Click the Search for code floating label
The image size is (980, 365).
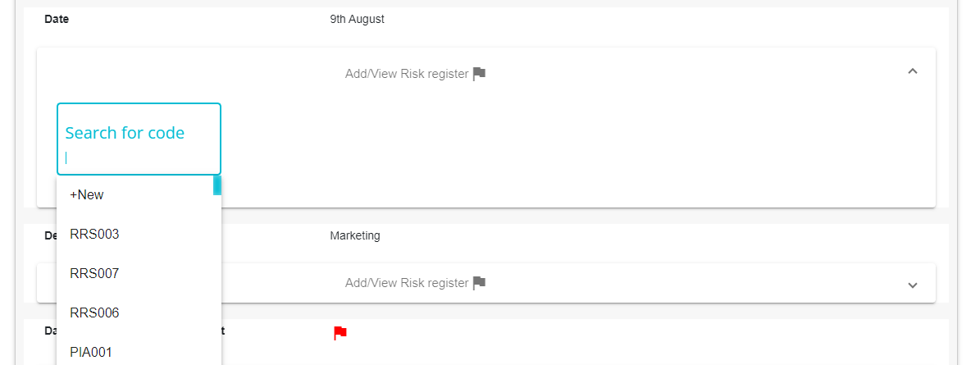[125, 133]
